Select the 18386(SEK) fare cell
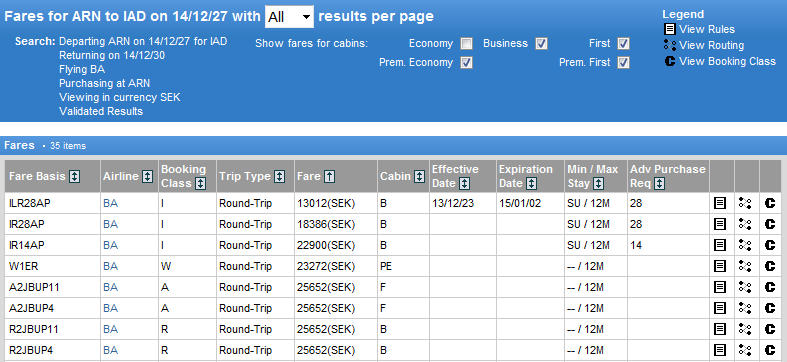The width and height of the screenshot is (787, 362). click(335, 224)
